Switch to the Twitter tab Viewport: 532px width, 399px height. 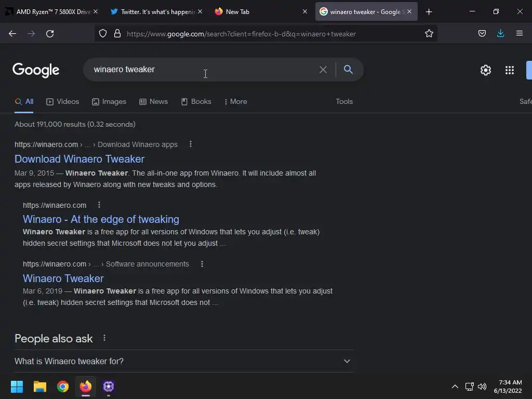155,12
